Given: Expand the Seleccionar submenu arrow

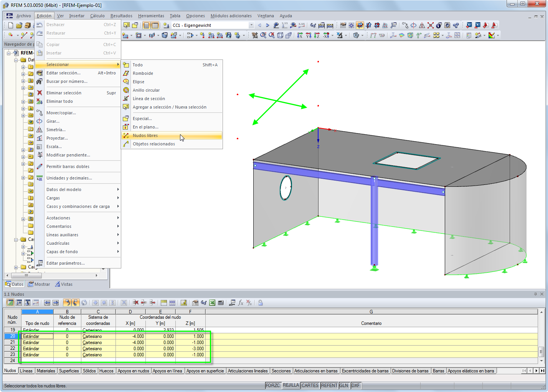Looking at the screenshot, I should pos(118,64).
